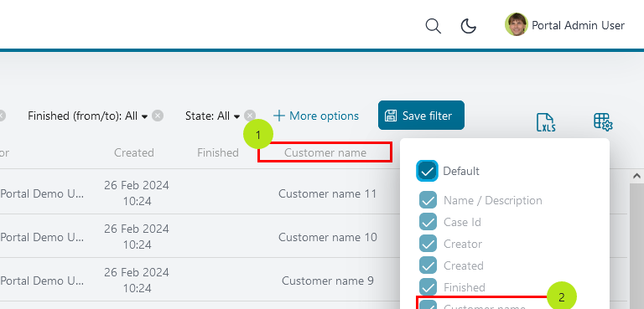Toggle the Default checkbox
This screenshot has height=309, width=644.
coord(427,171)
